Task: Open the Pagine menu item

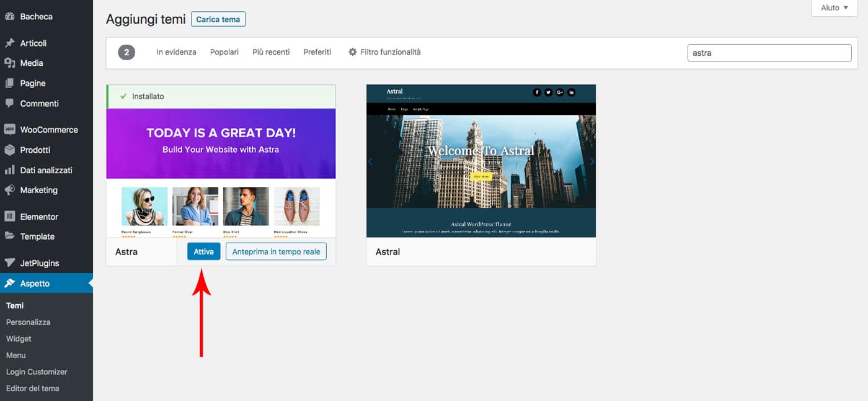Action: pyautogui.click(x=46, y=83)
